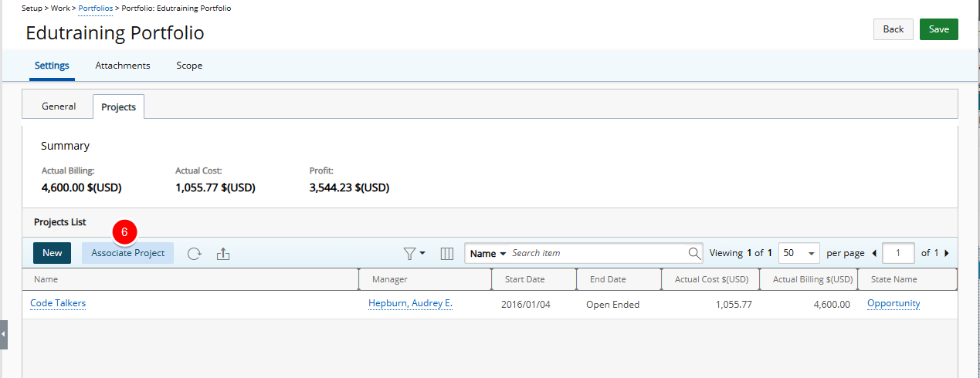Export the projects list
This screenshot has width=980, height=378.
tap(223, 253)
